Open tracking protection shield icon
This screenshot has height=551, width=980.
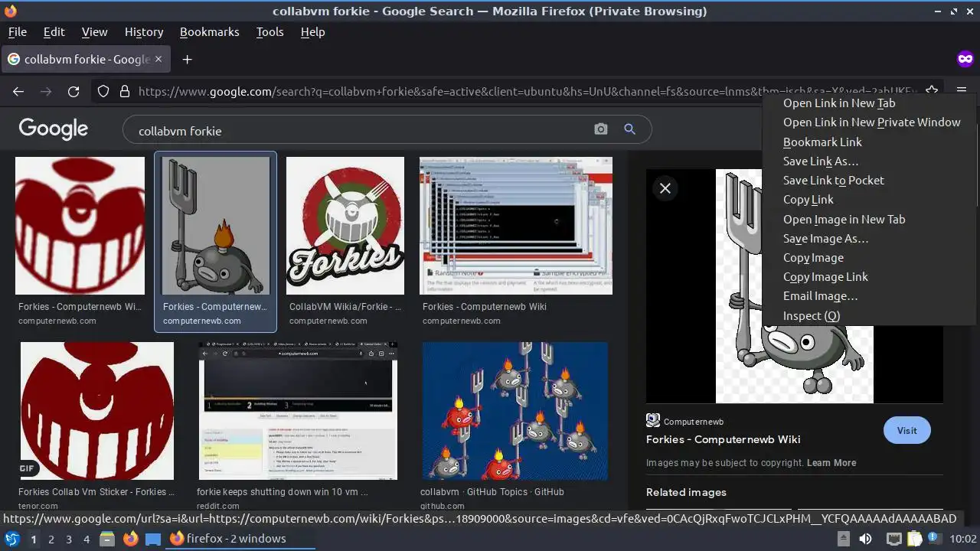pos(103,92)
